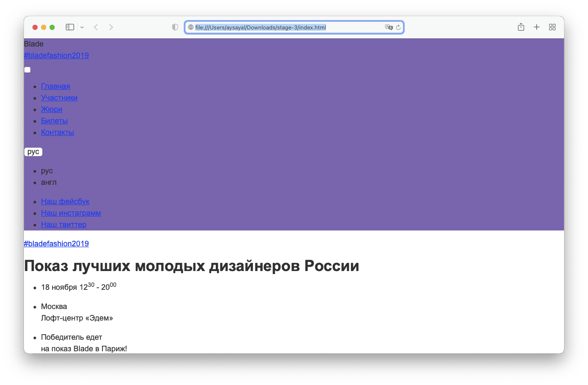The image size is (588, 385).
Task: Go forward with the right arrow
Action: [x=111, y=27]
